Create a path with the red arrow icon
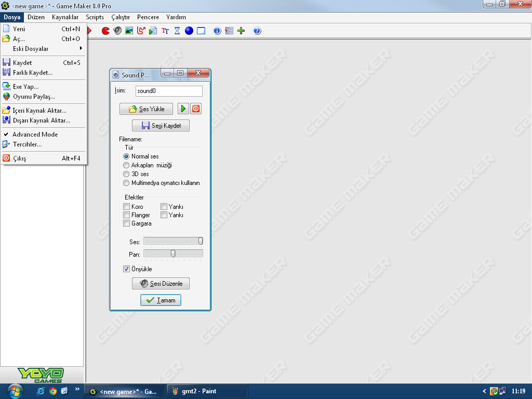The height and width of the screenshot is (399, 532). coord(141,31)
